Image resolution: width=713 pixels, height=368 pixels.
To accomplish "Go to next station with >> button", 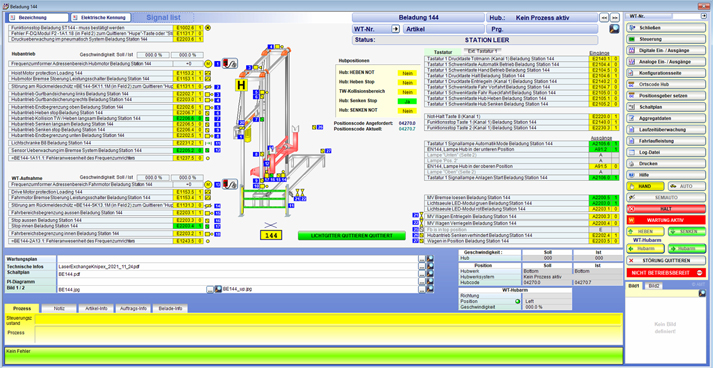I will (614, 17).
